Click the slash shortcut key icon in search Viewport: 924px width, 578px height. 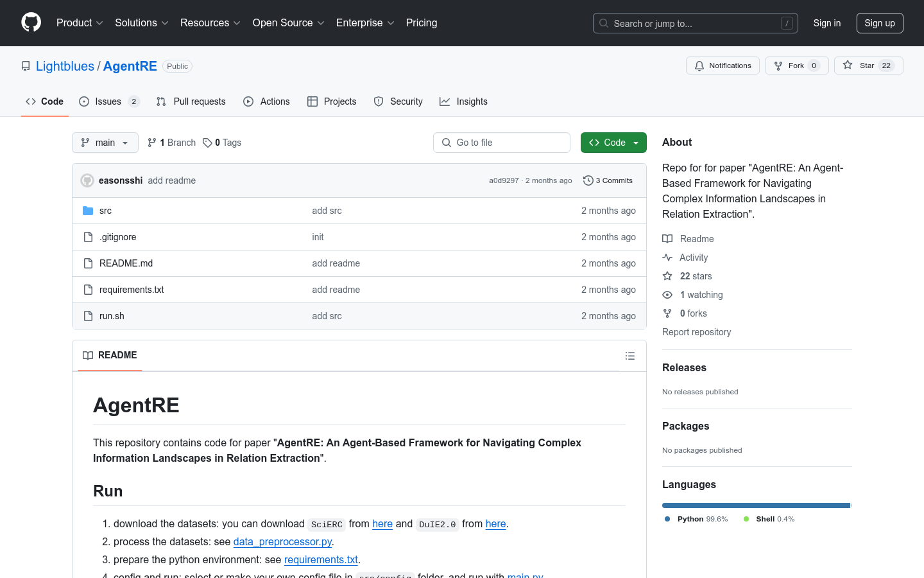point(787,23)
